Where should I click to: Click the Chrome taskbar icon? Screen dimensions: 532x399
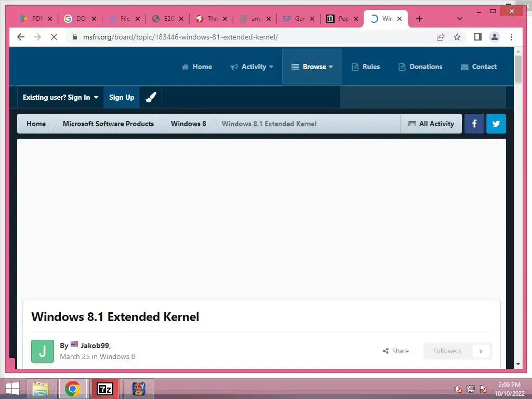(x=73, y=389)
